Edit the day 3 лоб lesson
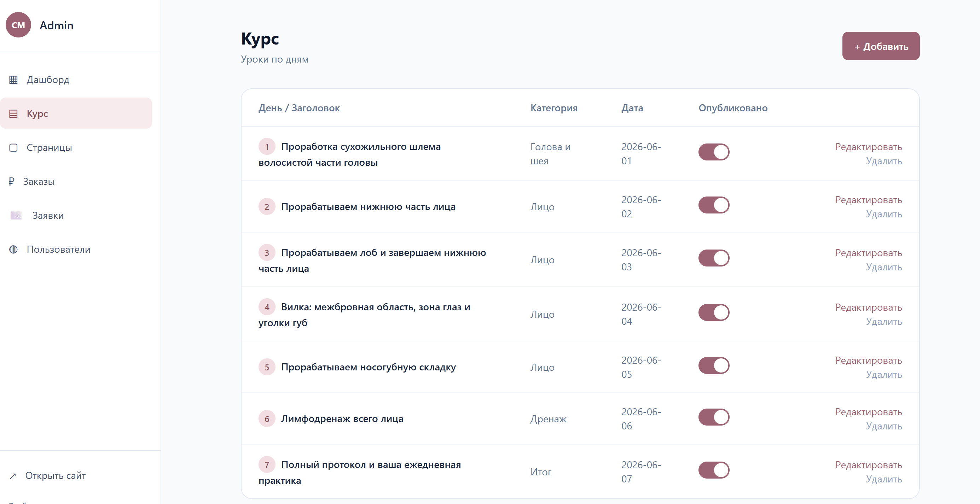Viewport: 980px width, 504px height. (x=869, y=253)
